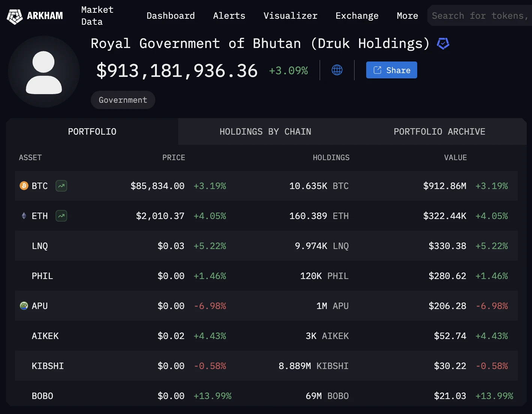Screen dimensions: 532x414
Task: Click the Search for tokens field
Action: (479, 16)
